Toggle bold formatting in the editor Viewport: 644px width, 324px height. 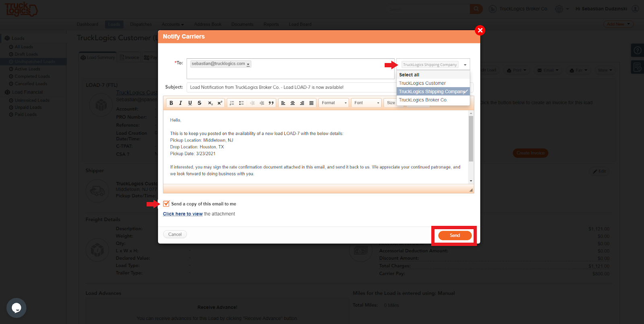(171, 103)
